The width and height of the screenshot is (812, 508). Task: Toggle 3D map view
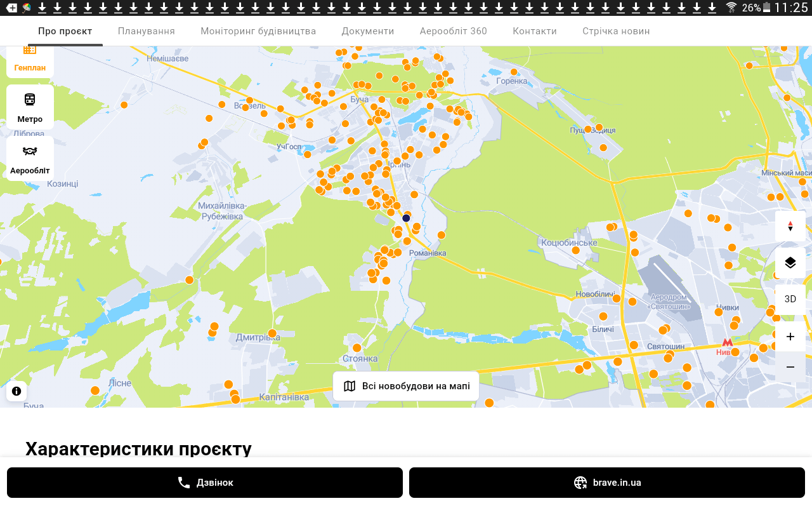tap(790, 299)
